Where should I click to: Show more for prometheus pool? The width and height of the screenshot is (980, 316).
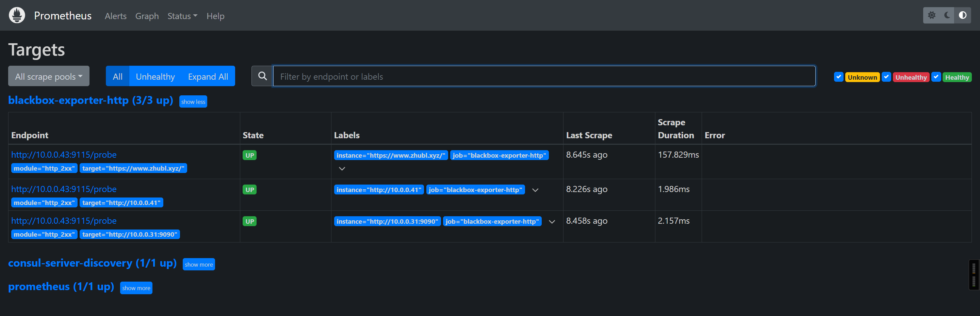point(136,288)
